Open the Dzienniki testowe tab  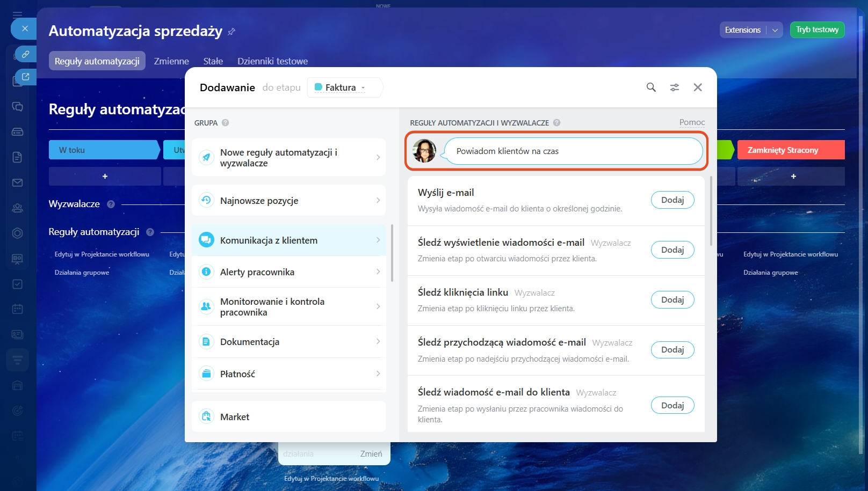pyautogui.click(x=272, y=61)
